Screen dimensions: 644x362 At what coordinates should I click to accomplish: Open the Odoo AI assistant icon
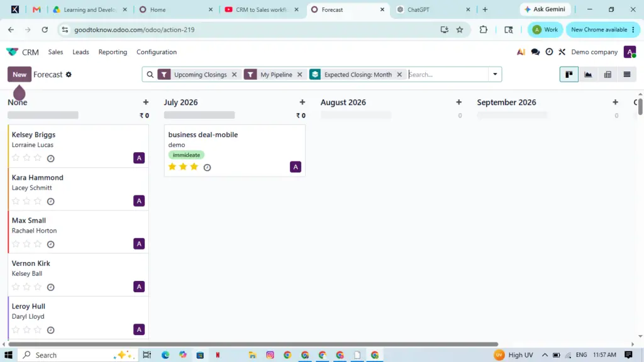[521, 52]
